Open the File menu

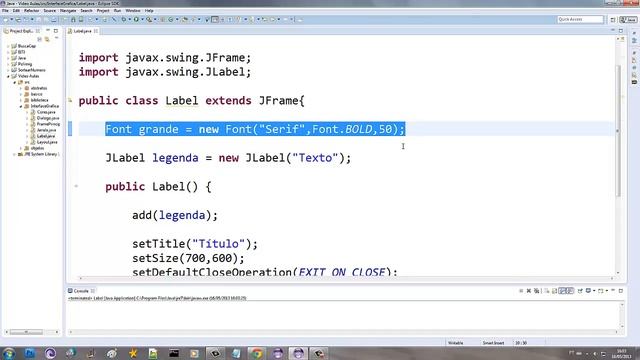pyautogui.click(x=5, y=11)
